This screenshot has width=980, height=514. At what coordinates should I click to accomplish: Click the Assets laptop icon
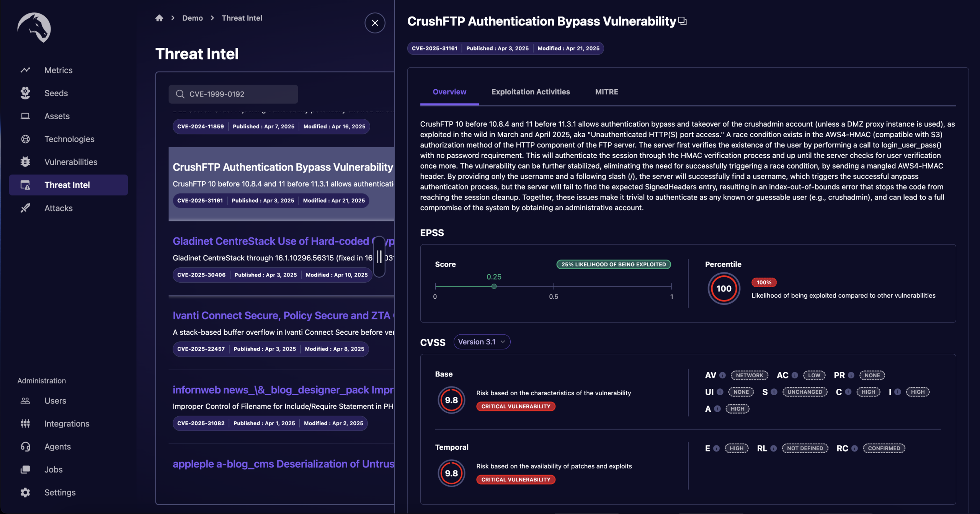[25, 116]
